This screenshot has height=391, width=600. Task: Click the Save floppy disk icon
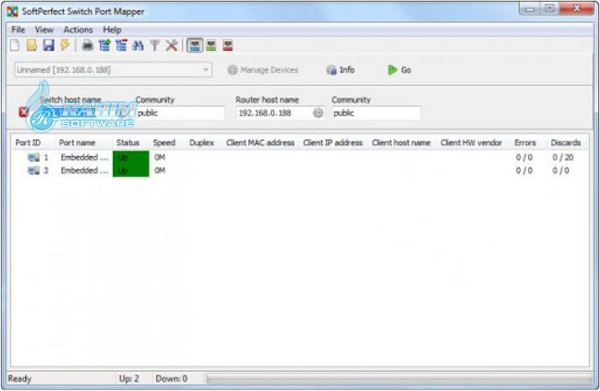point(48,46)
